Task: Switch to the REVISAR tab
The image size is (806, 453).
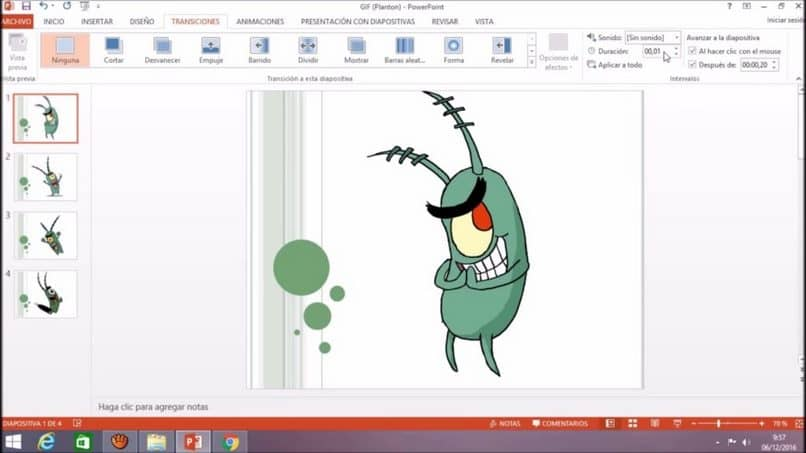Action: 445,21
